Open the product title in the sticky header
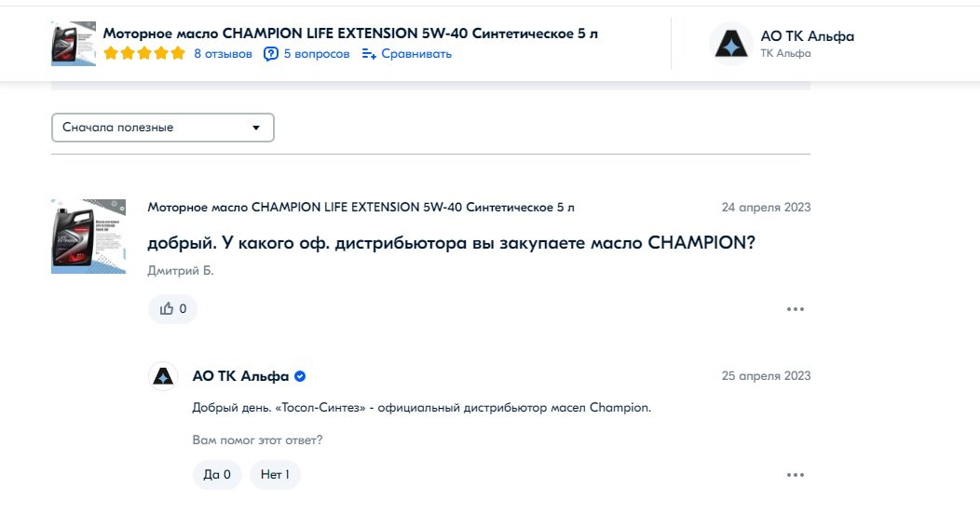 (350, 34)
